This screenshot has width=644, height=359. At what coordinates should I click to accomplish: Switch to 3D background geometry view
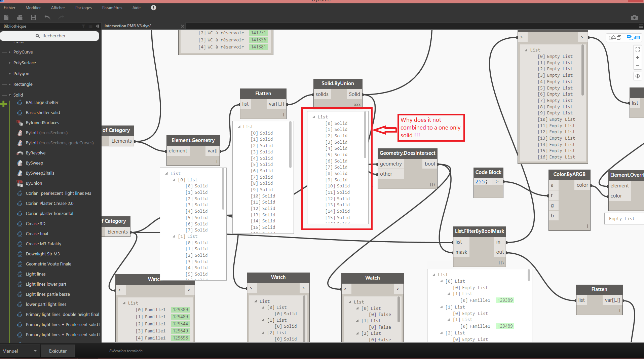tap(615, 38)
